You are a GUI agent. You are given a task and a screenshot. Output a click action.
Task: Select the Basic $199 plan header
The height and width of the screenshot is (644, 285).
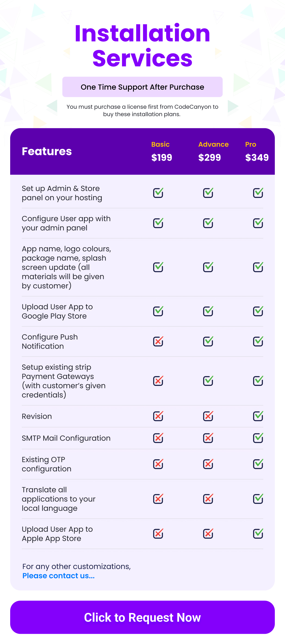pyautogui.click(x=162, y=151)
